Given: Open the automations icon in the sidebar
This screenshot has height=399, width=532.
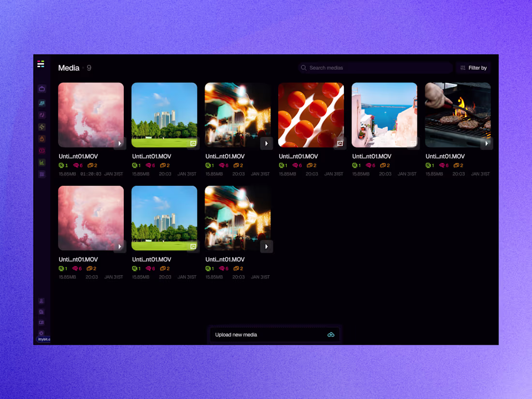Looking at the screenshot, I should (42, 115).
